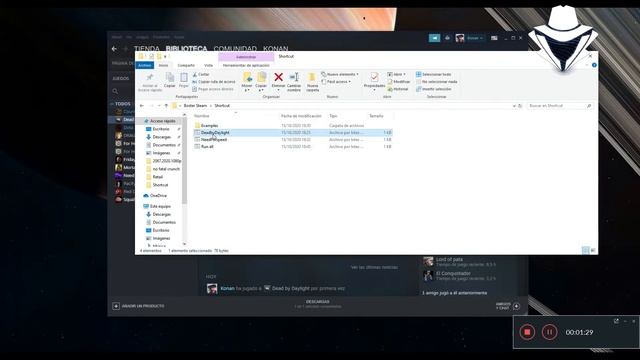Click Modificar in the ribbon
Viewport: 640px width, 360px height.
coord(398,82)
